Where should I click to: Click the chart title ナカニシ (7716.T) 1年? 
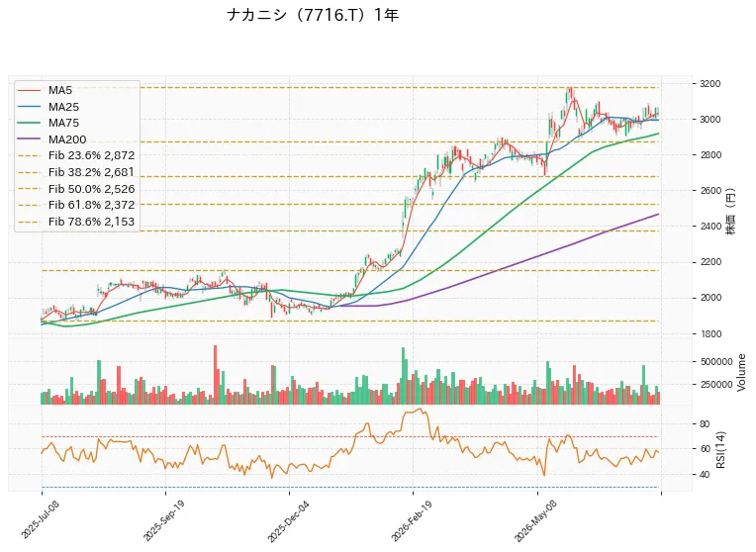click(313, 15)
